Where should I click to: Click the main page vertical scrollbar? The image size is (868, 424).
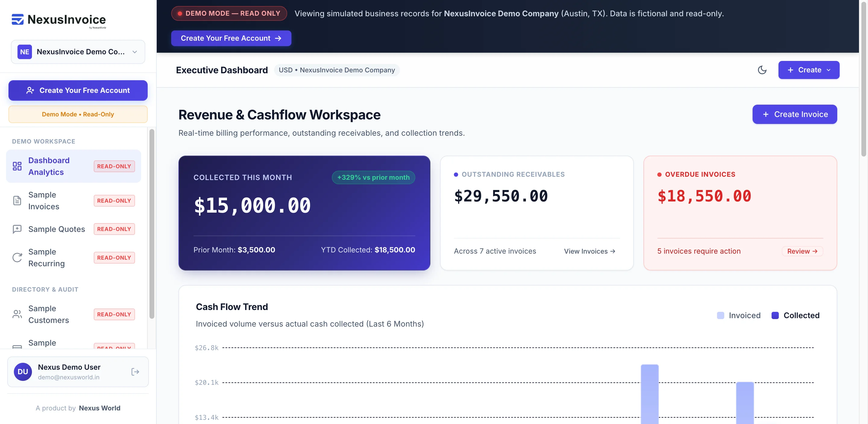pos(863,79)
